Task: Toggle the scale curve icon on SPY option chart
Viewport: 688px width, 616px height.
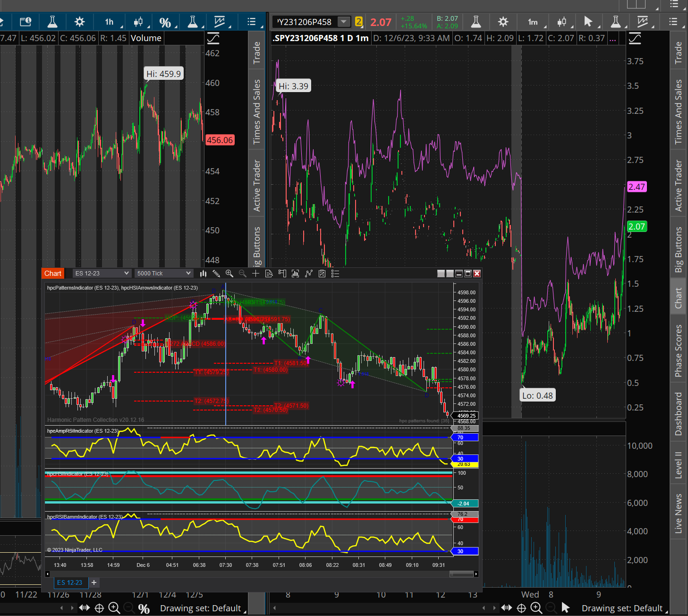Action: tap(635, 38)
